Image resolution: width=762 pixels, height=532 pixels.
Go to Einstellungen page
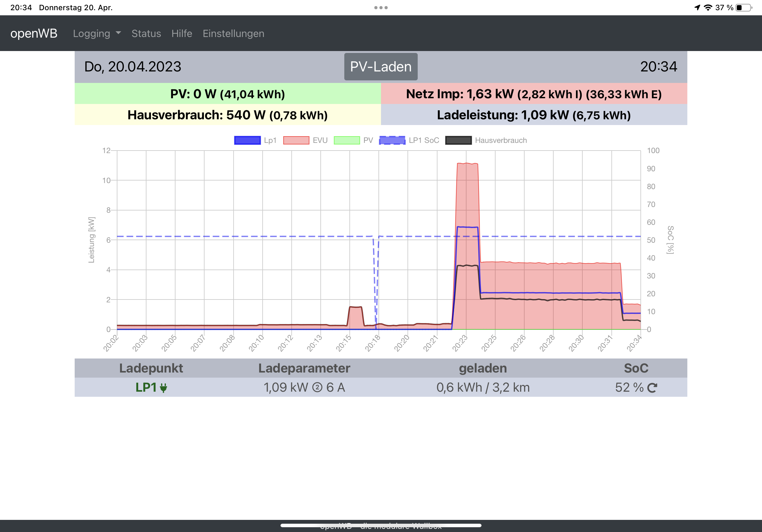[233, 33]
